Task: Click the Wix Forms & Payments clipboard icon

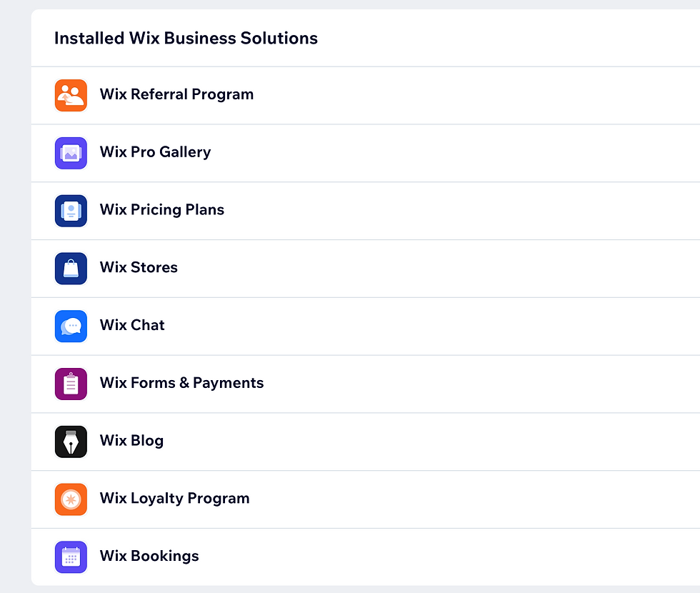Action: pyautogui.click(x=71, y=384)
